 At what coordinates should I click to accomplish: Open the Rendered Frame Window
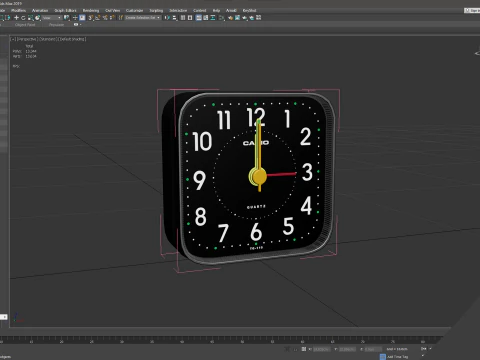(237, 18)
